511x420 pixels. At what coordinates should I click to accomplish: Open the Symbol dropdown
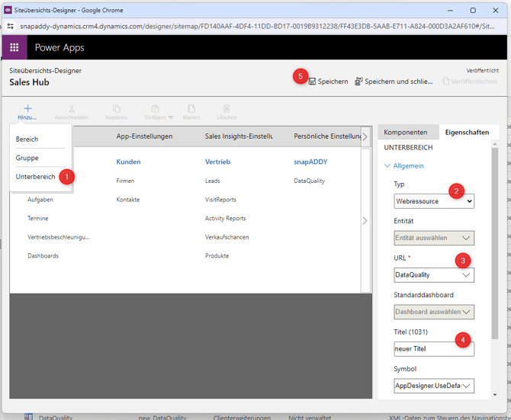434,386
